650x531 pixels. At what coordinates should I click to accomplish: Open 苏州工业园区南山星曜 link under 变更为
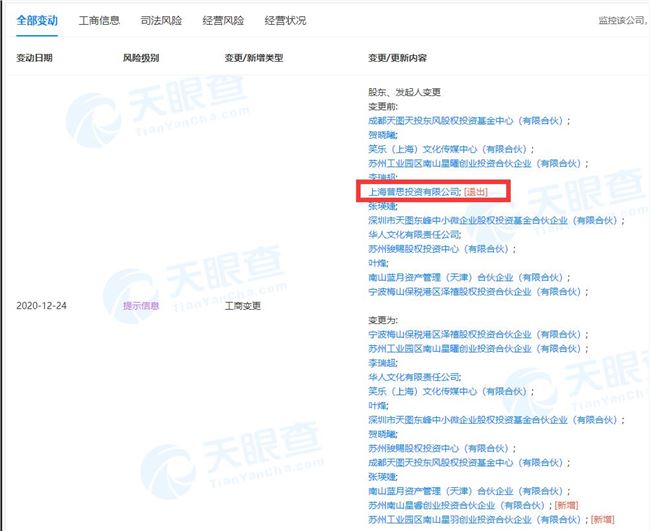(x=475, y=349)
